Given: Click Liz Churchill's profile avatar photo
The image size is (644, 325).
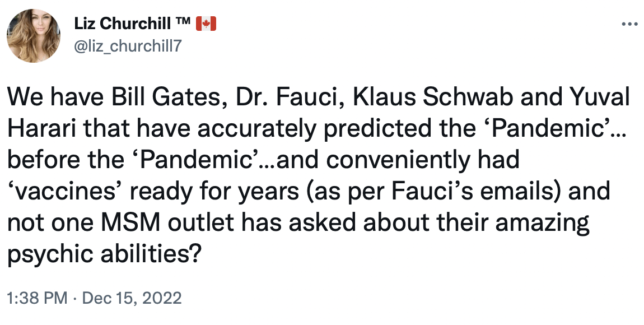Looking at the screenshot, I should pyautogui.click(x=34, y=36).
